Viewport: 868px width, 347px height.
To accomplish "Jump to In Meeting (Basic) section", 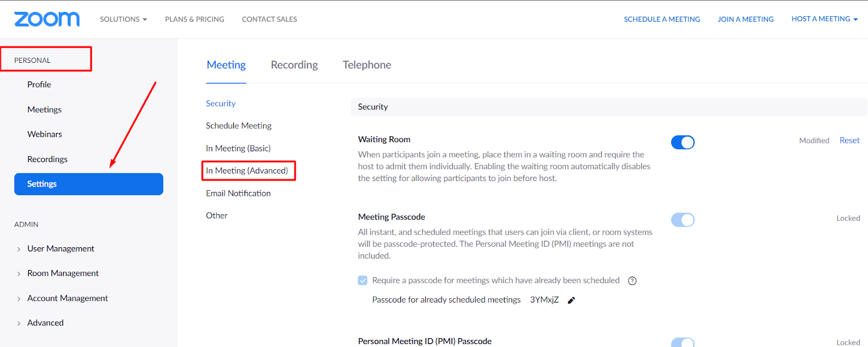I will pos(238,149).
